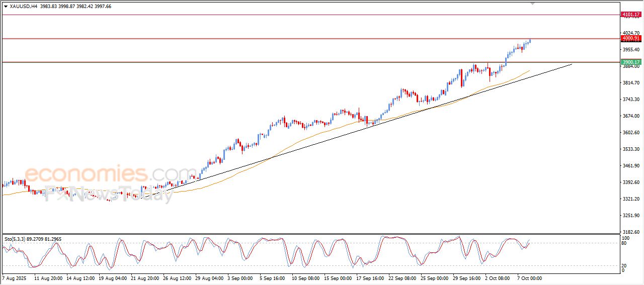This screenshot has height=285, width=644.
Task: Click the dropdown triangle beside XAUUSD,H4
Action: click(6, 7)
